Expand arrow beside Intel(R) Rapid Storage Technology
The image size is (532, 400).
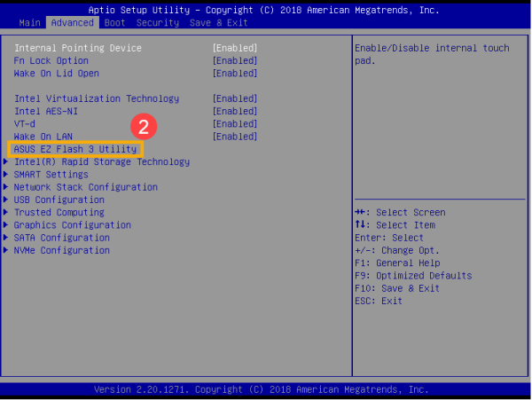(x=6, y=161)
